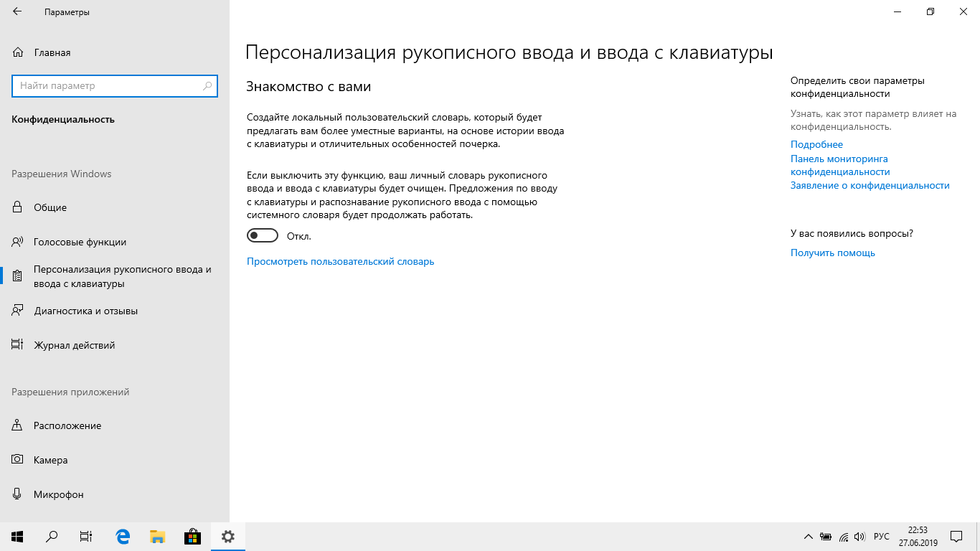Image resolution: width=980 pixels, height=551 pixels.
Task: Open Заявление о конфиденциальности link
Action: coord(870,185)
